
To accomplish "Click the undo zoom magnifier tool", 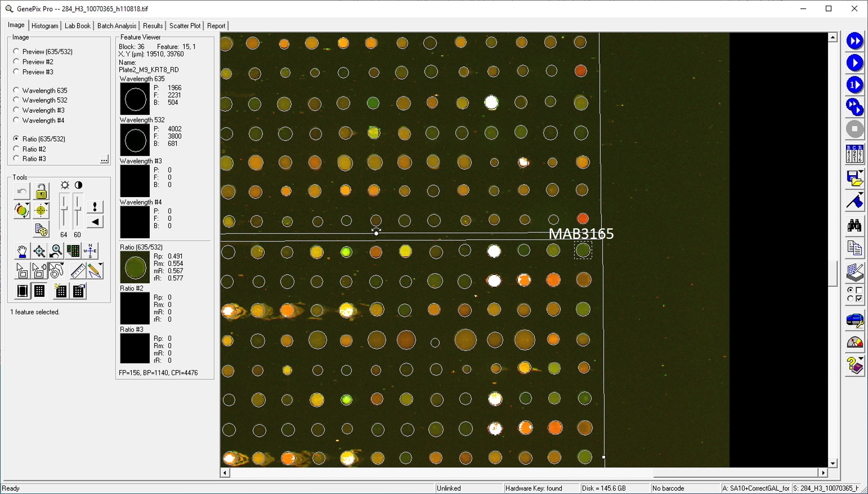I will tap(56, 251).
